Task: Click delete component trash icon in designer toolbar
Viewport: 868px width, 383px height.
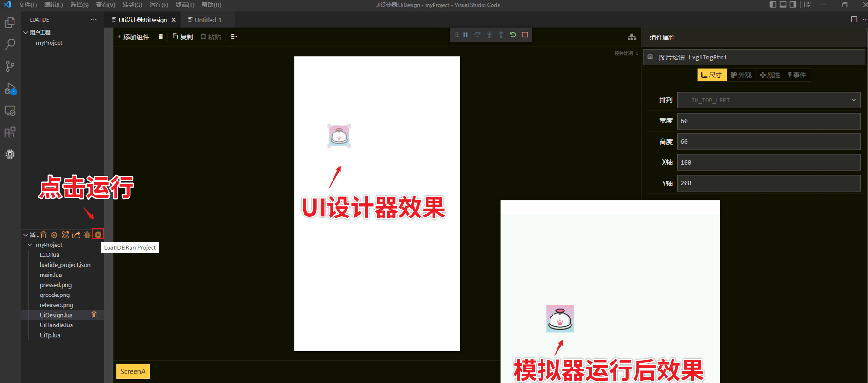Action: 161,36
